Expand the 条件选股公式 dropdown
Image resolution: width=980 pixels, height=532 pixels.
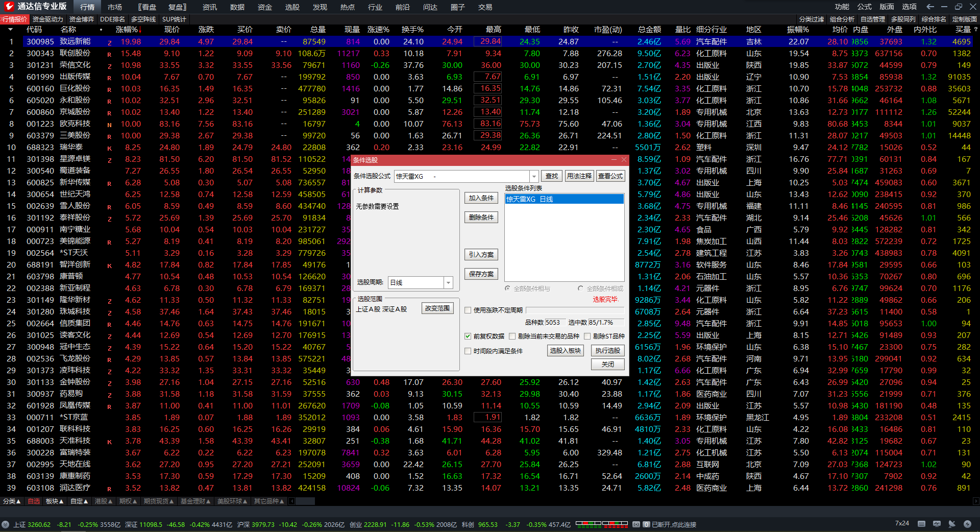[x=534, y=176]
